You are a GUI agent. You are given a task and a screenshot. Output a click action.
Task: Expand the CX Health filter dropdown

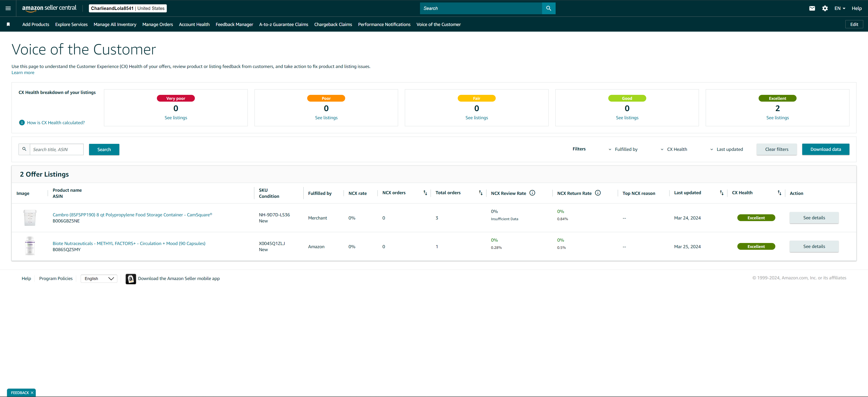674,149
